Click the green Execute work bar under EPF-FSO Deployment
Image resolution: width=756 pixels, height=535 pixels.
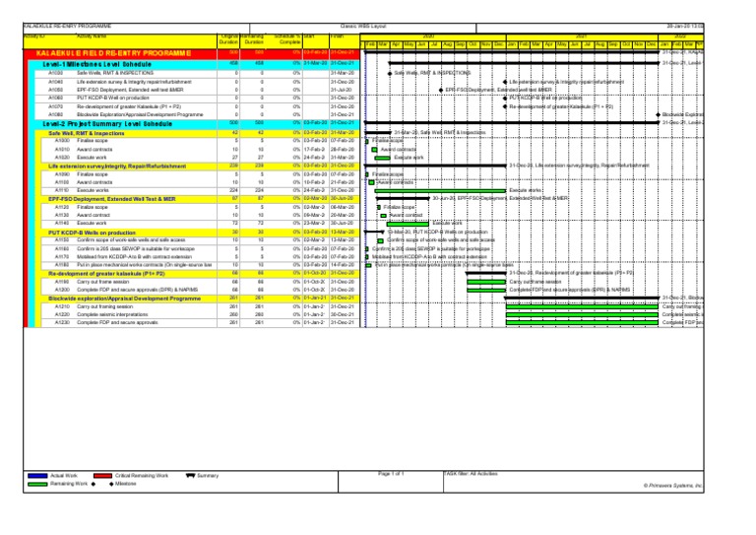pos(408,224)
